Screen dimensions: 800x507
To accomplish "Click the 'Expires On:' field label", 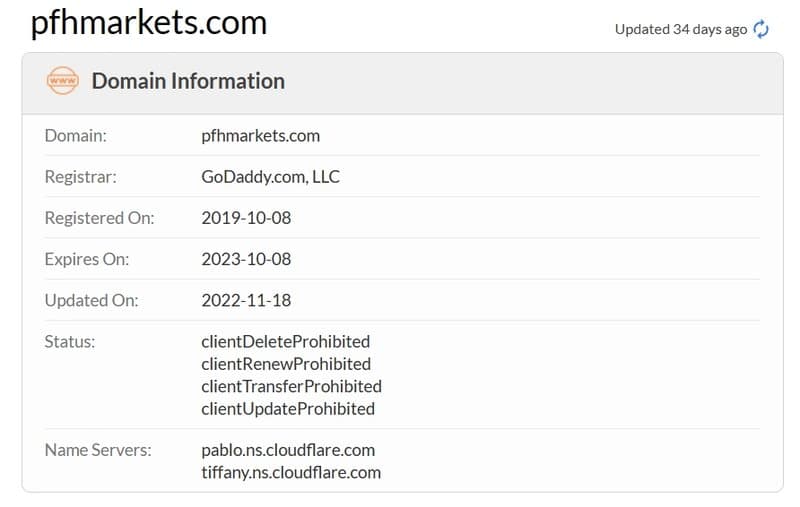I will tap(87, 260).
